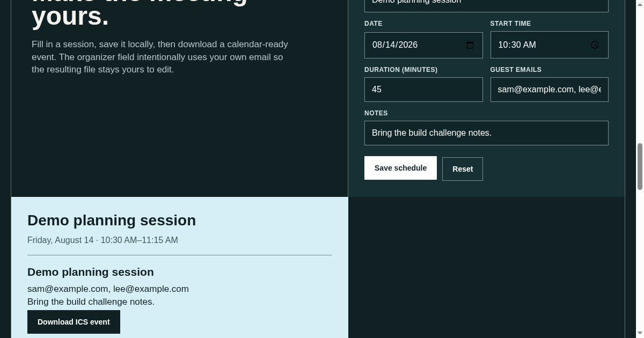Select 'Bring the build challenge notes.' in card
This screenshot has width=644, height=338.
click(91, 302)
